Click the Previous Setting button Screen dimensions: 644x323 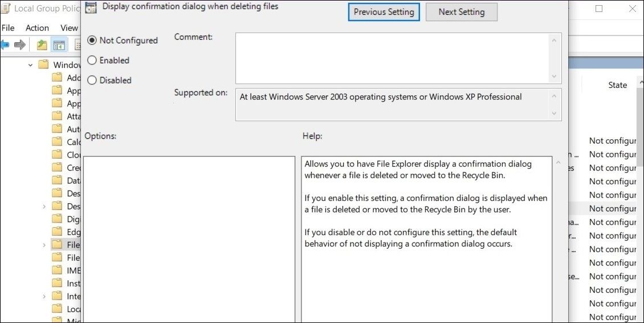coord(384,12)
